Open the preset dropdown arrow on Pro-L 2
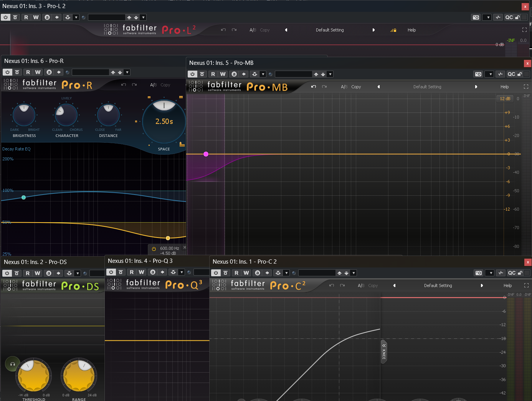This screenshot has width=532, height=401. coord(143,17)
